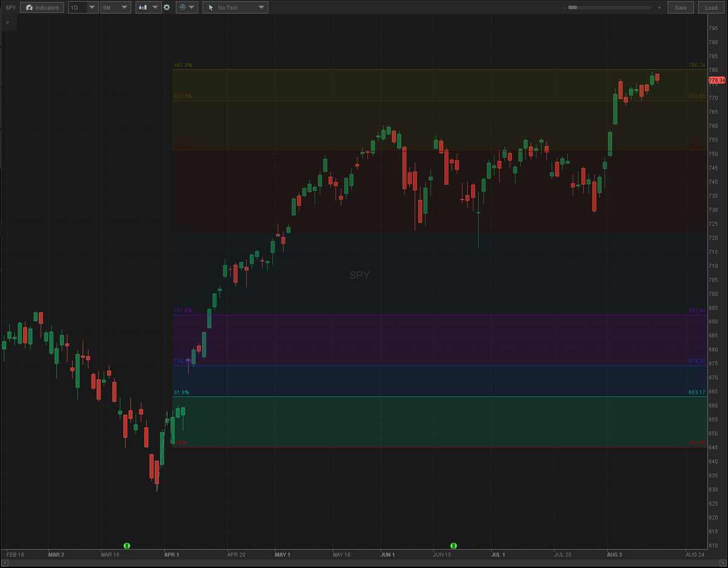
Task: Click the AUG 3 date label
Action: point(616,555)
